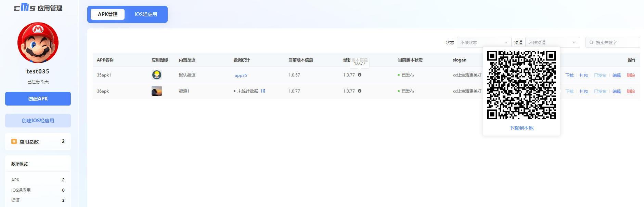Click the 36apk app name cell
The height and width of the screenshot is (207, 644).
point(103,91)
